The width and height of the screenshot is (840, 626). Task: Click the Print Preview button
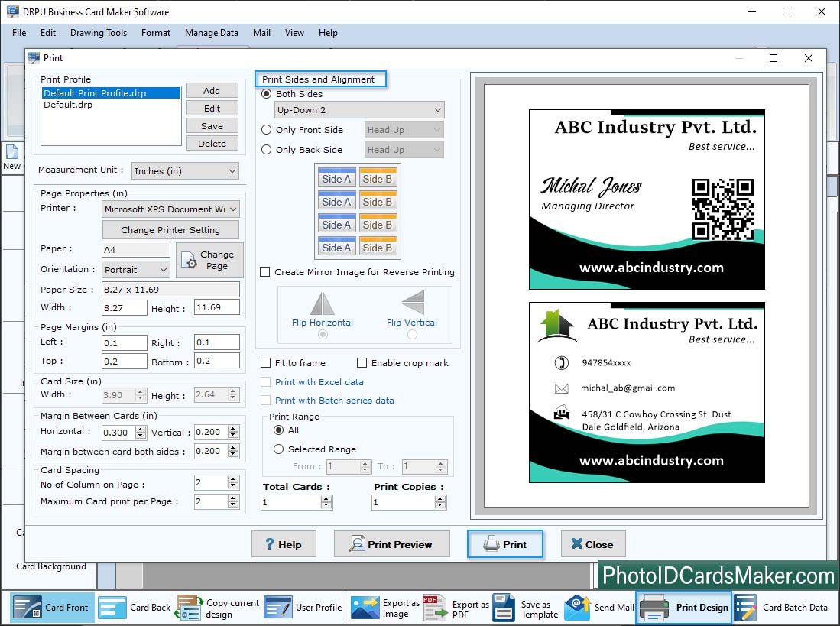391,544
